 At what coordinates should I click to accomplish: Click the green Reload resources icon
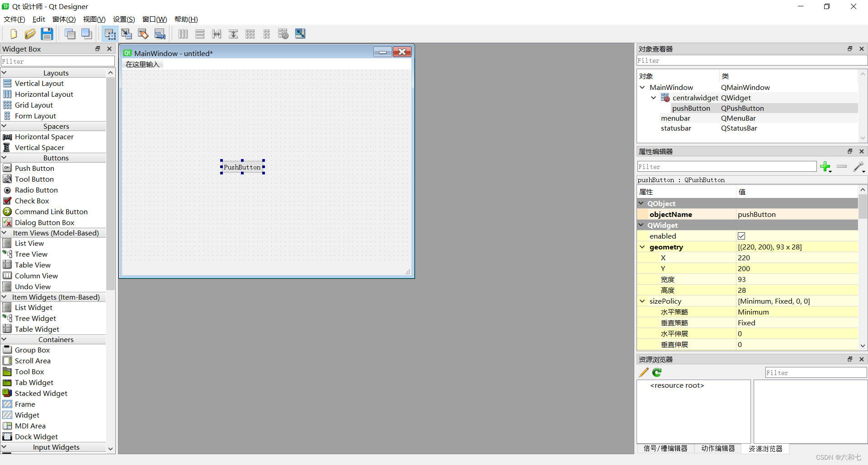click(x=657, y=372)
